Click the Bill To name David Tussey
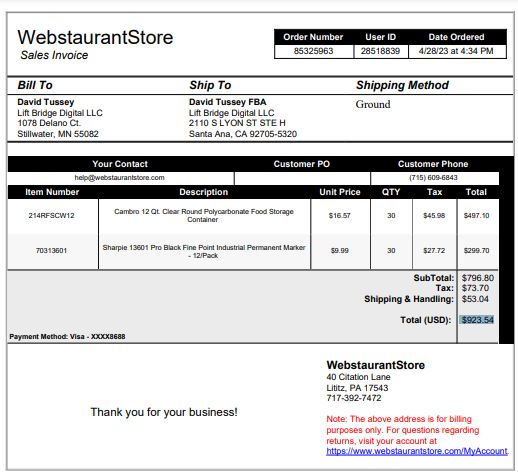 coord(46,102)
